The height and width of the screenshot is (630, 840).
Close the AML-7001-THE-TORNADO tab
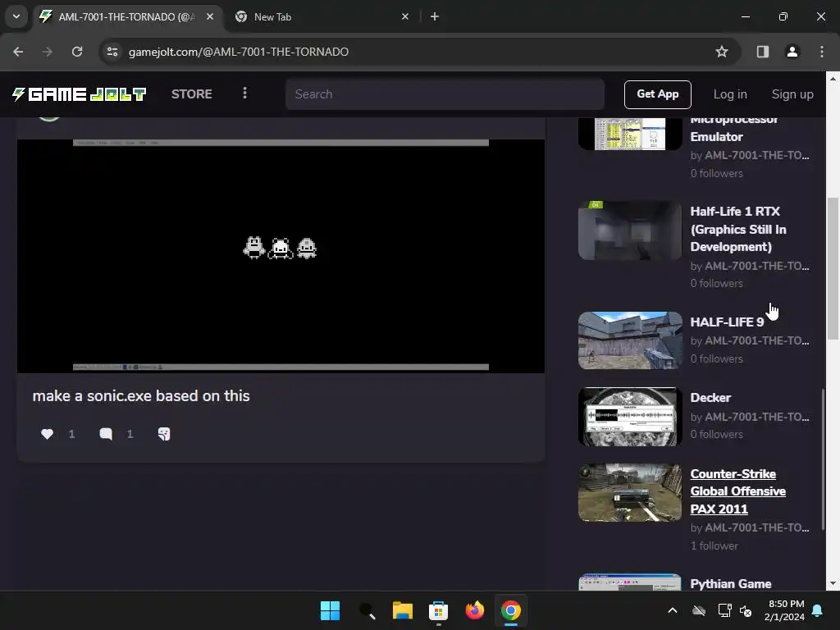point(210,16)
